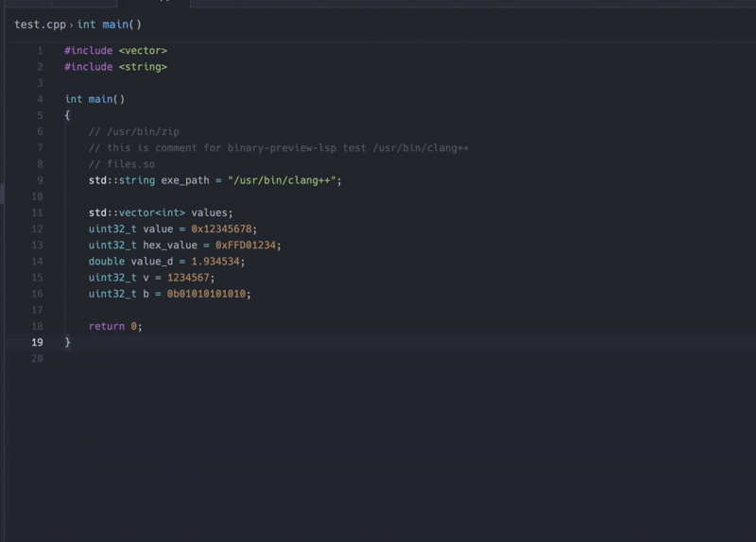Click the double literal 1.934534
This screenshot has width=756, height=542.
tap(215, 262)
